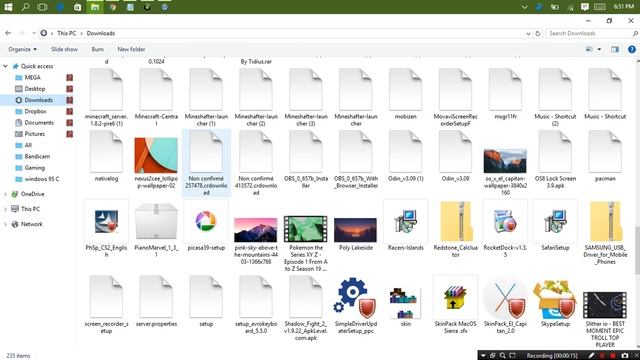Image resolution: width=640 pixels, height=360 pixels.
Task: Select the SafariSetup installer icon
Action: (x=555, y=222)
